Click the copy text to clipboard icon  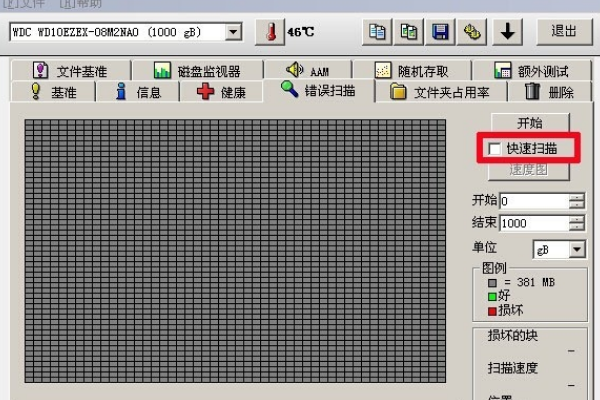click(x=377, y=32)
